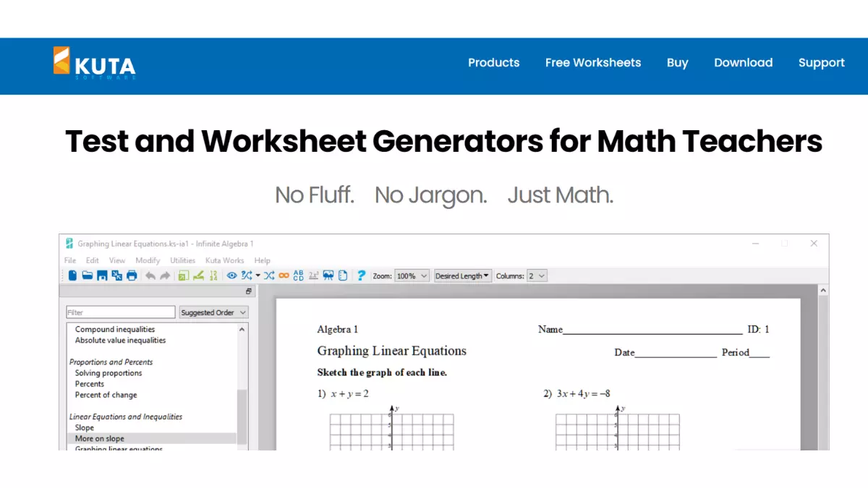The height and width of the screenshot is (488, 868).
Task: Click the first green icon after the redo arrow
Action: click(x=183, y=275)
